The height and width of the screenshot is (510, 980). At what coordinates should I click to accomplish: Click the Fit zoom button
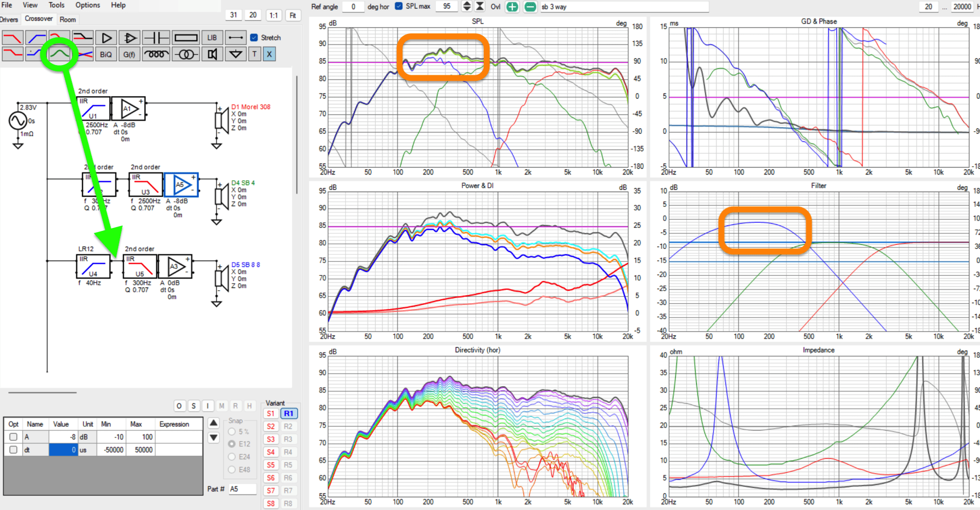pyautogui.click(x=293, y=15)
